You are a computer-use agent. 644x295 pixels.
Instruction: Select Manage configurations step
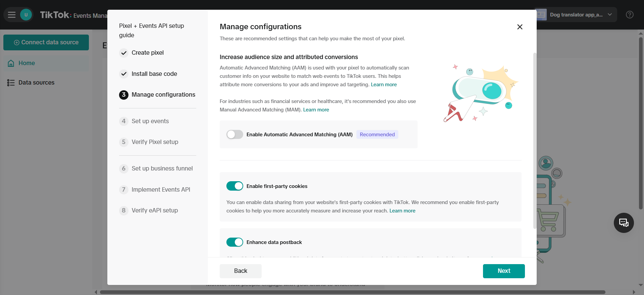163,95
